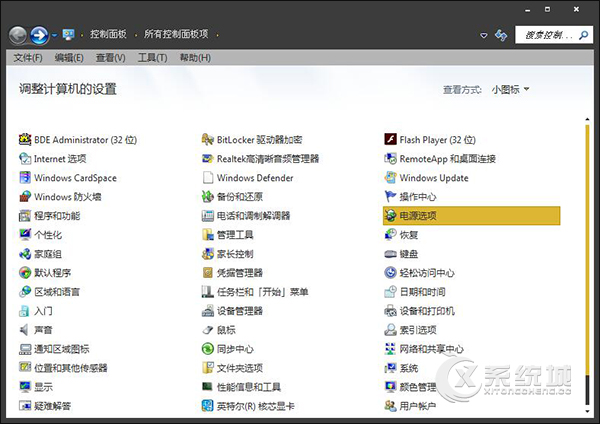The width and height of the screenshot is (600, 424).
Task: Click 所有控制面板项 breadcrumb
Action: coord(176,34)
